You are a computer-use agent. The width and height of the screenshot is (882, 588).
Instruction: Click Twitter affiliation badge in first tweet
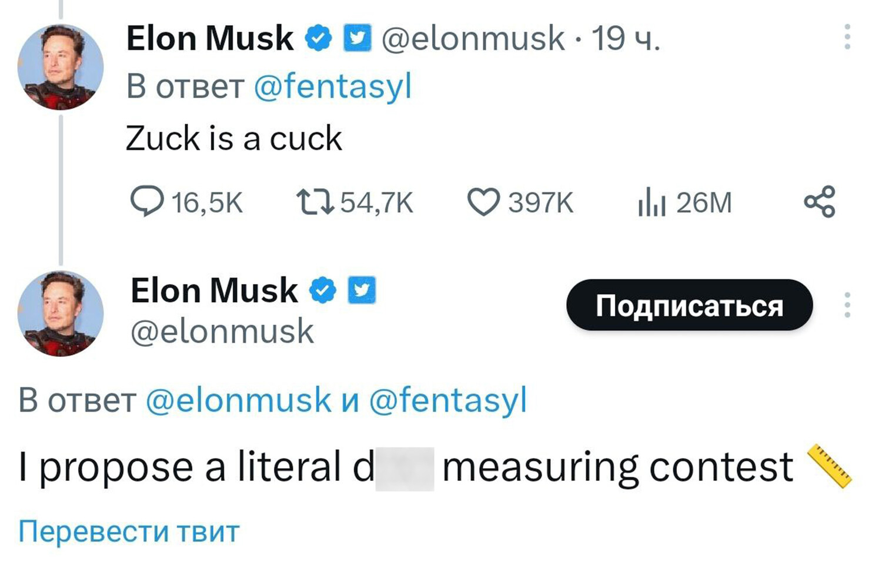pyautogui.click(x=357, y=39)
